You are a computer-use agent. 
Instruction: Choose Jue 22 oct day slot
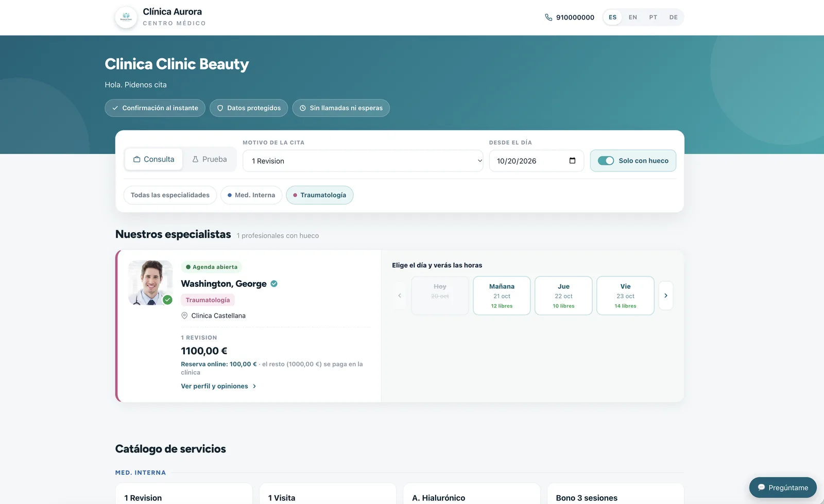point(563,296)
